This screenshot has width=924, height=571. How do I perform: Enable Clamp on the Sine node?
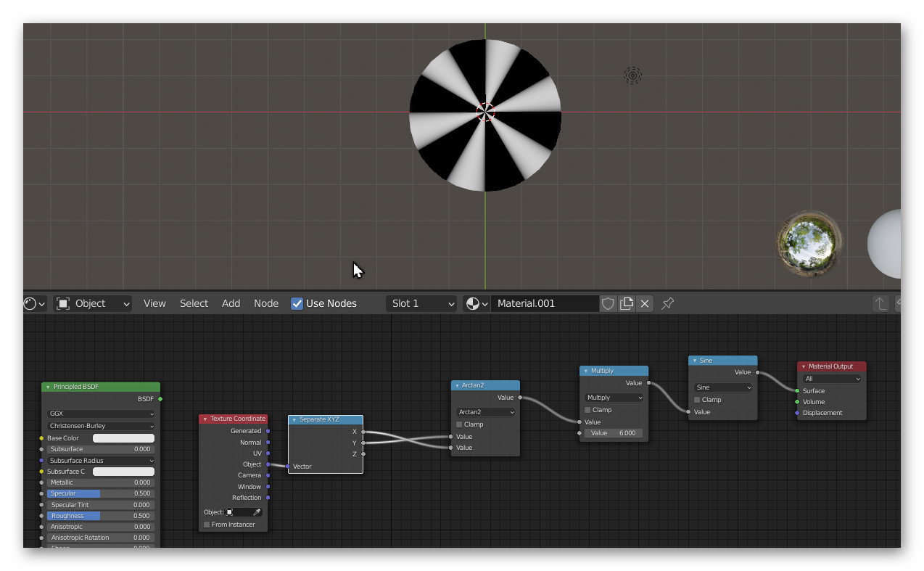pyautogui.click(x=697, y=400)
